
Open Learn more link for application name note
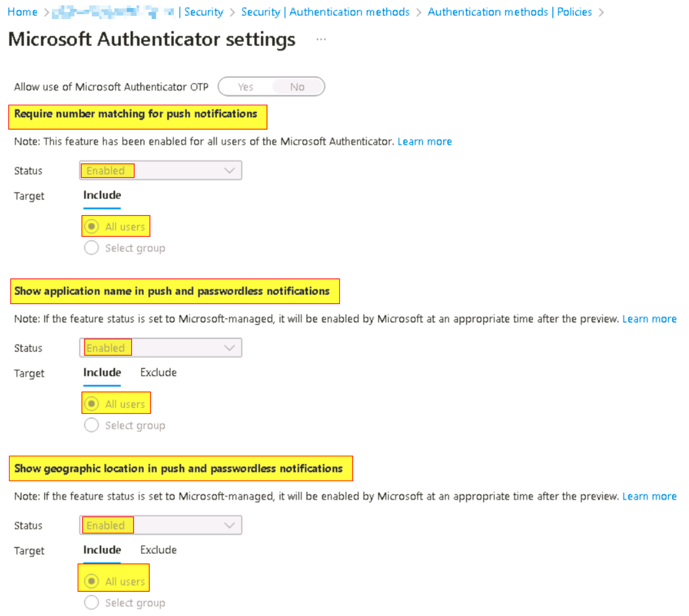tap(649, 319)
